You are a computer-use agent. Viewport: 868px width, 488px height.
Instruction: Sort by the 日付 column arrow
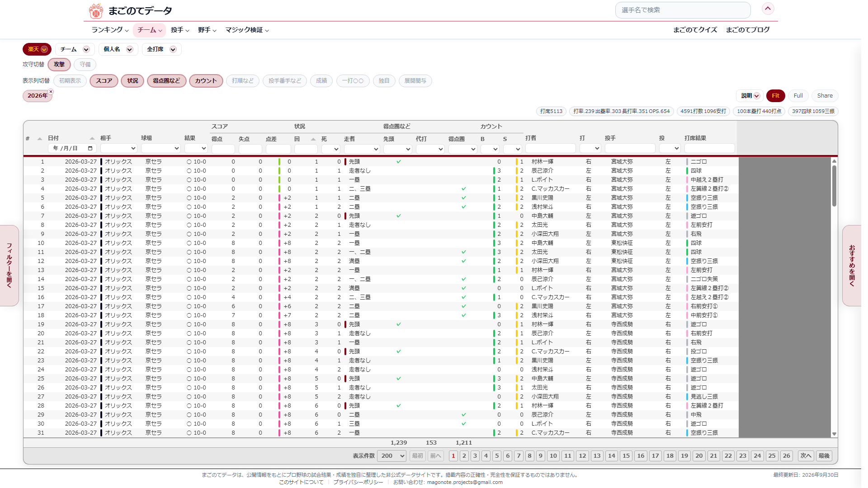pos(92,138)
